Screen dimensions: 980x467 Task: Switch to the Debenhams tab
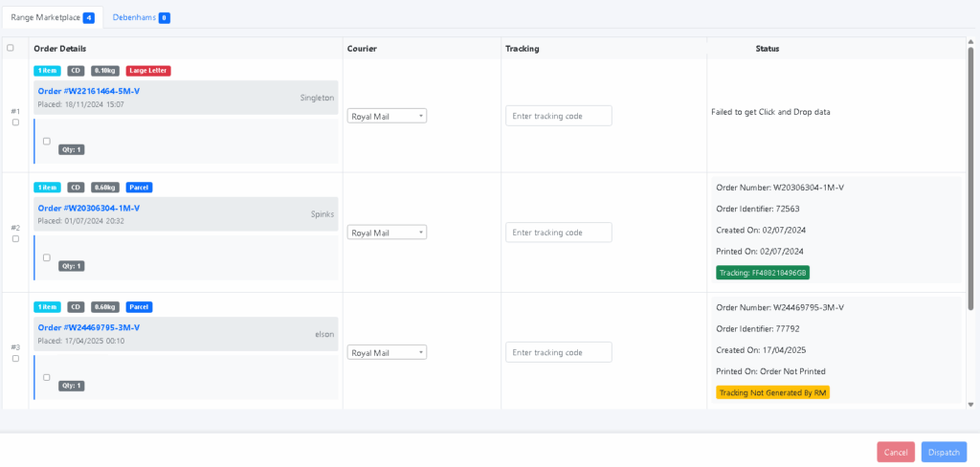[140, 17]
